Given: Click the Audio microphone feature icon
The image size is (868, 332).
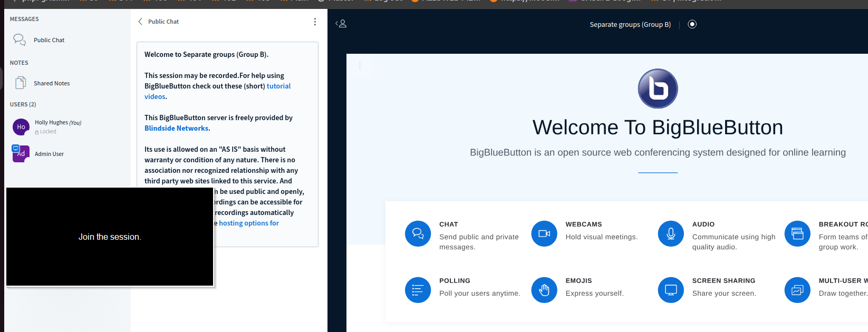Looking at the screenshot, I should [671, 233].
